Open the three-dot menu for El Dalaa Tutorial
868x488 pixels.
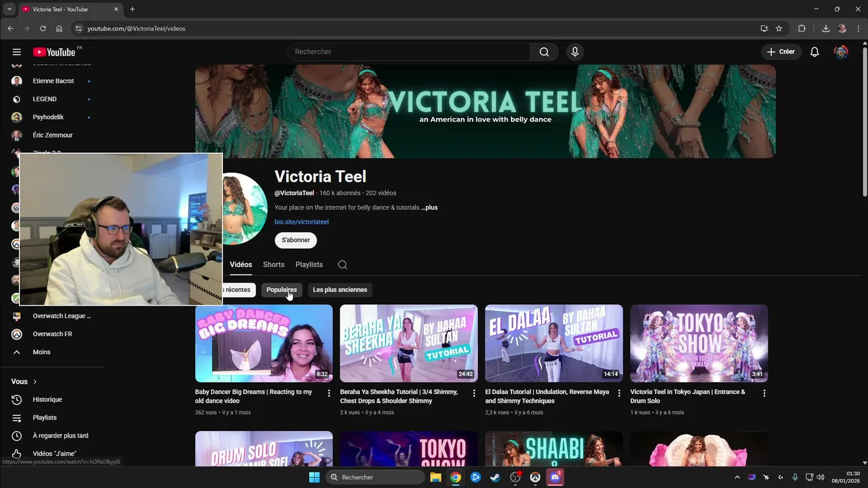coord(619,393)
